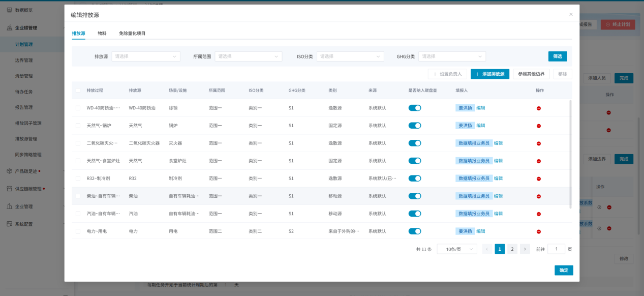Click the red remove icon for 电力~用电 row
This screenshot has width=644, height=296.
click(538, 231)
